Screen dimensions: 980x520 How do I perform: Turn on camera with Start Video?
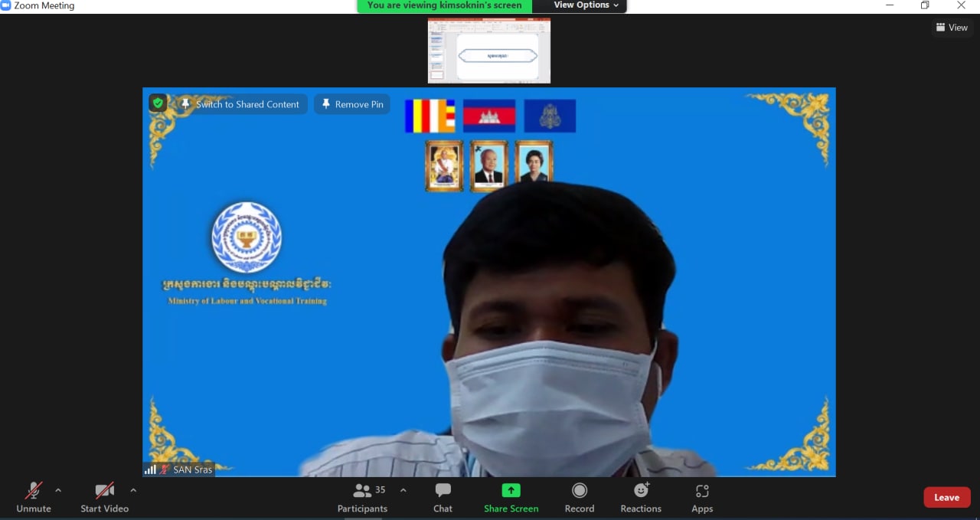104,491
